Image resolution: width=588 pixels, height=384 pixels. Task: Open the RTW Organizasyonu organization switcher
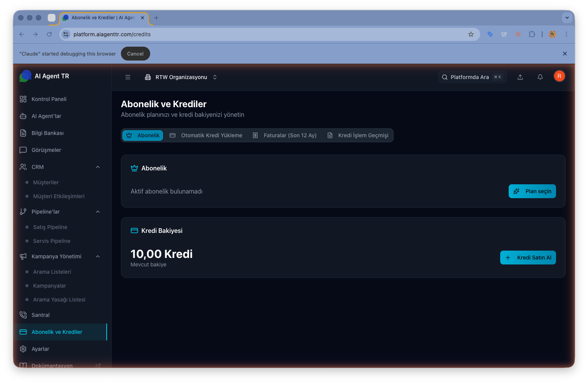pos(181,77)
